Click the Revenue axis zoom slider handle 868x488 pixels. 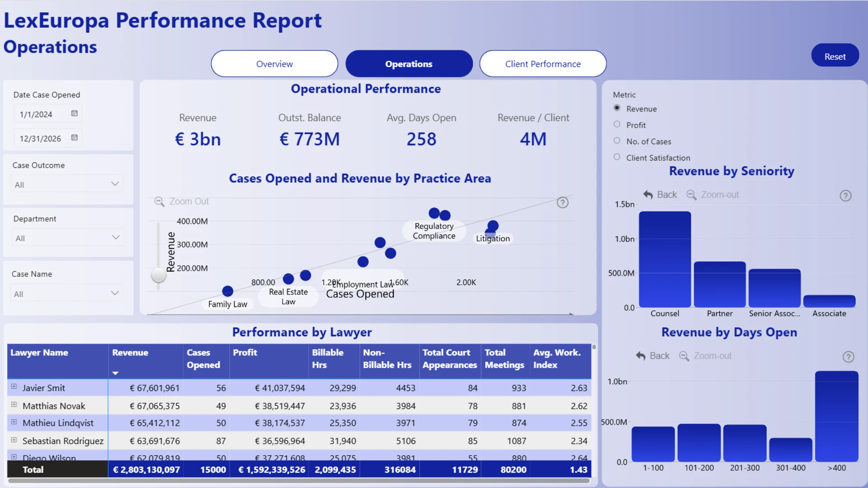[158, 275]
